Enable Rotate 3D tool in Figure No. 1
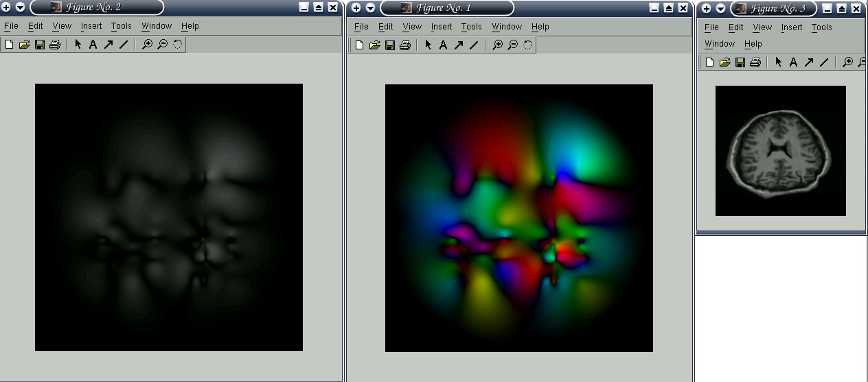The width and height of the screenshot is (868, 382). click(x=528, y=45)
